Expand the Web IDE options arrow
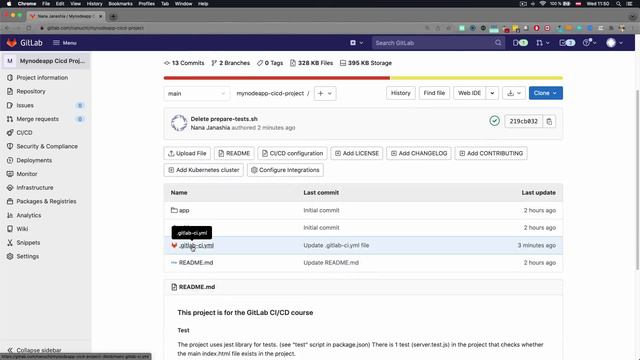This screenshot has height=360, width=640. click(x=492, y=93)
